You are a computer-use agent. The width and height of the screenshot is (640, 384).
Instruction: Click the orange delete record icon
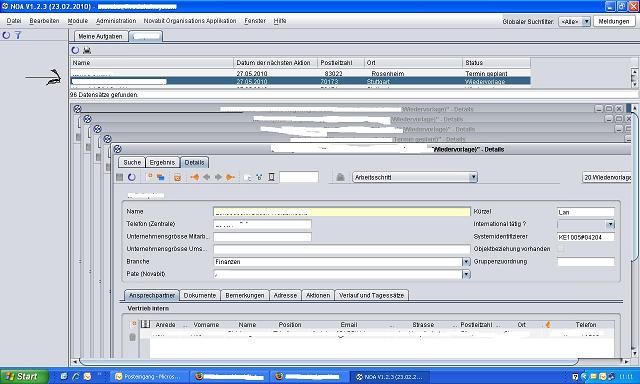(178, 177)
